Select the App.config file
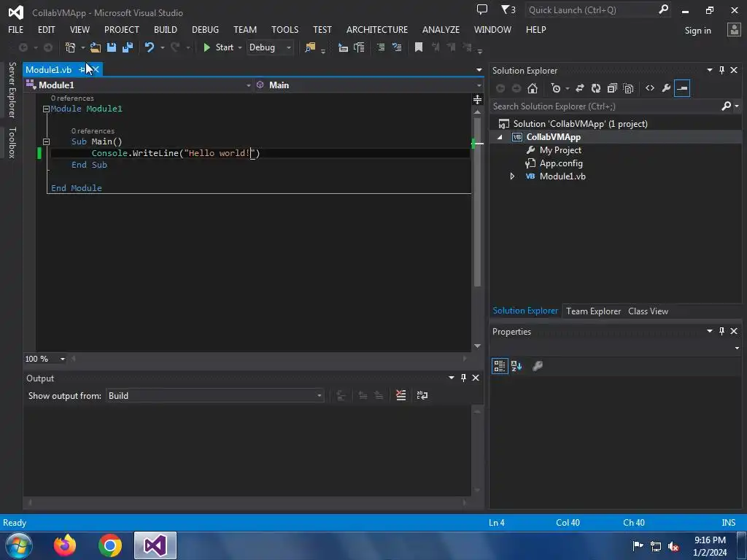Image resolution: width=747 pixels, height=560 pixels. 561,163
